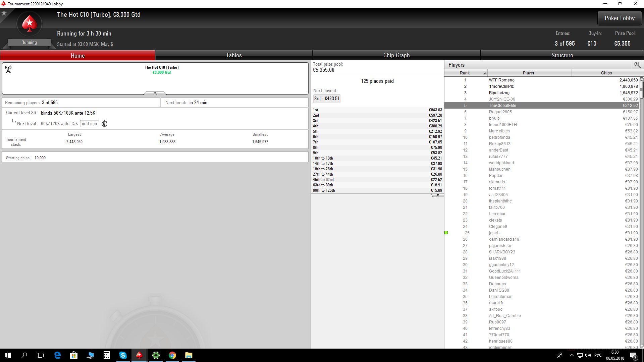Select player WTF:Romeno in list

pos(501,80)
